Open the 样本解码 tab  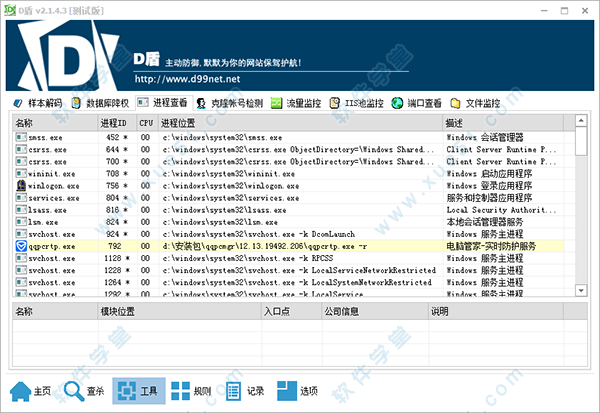(x=38, y=103)
